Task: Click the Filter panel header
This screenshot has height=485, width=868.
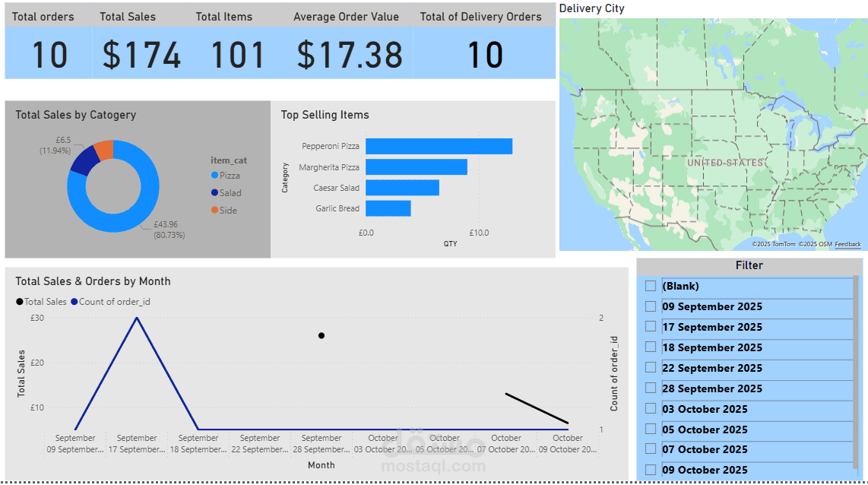Action: tap(749, 265)
